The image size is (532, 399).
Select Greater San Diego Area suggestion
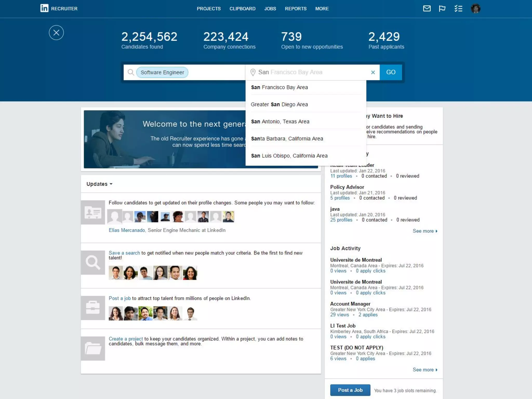[306, 104]
